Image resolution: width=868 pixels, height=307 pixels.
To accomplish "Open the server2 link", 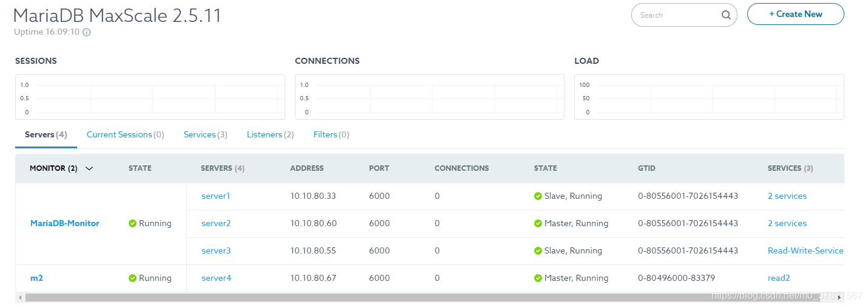I will tap(216, 223).
